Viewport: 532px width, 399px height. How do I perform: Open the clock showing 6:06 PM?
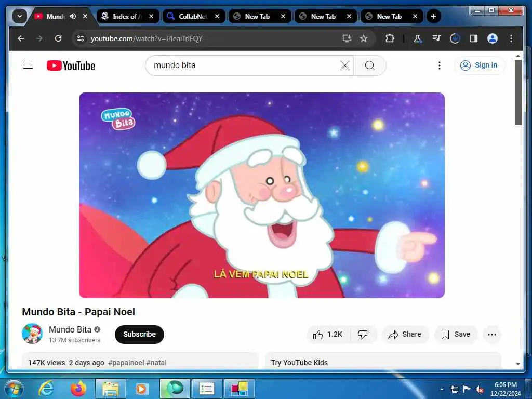pos(506,389)
